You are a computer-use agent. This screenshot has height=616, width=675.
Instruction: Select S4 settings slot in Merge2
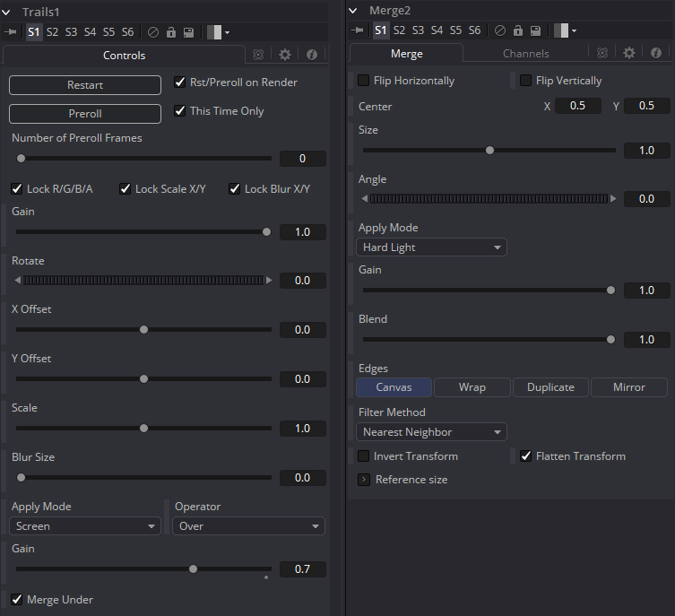[437, 30]
